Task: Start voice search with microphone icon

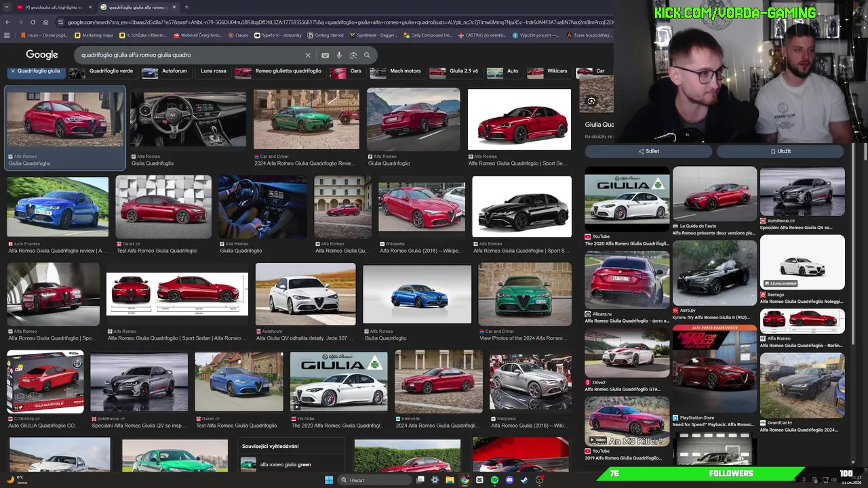Action: [339, 55]
